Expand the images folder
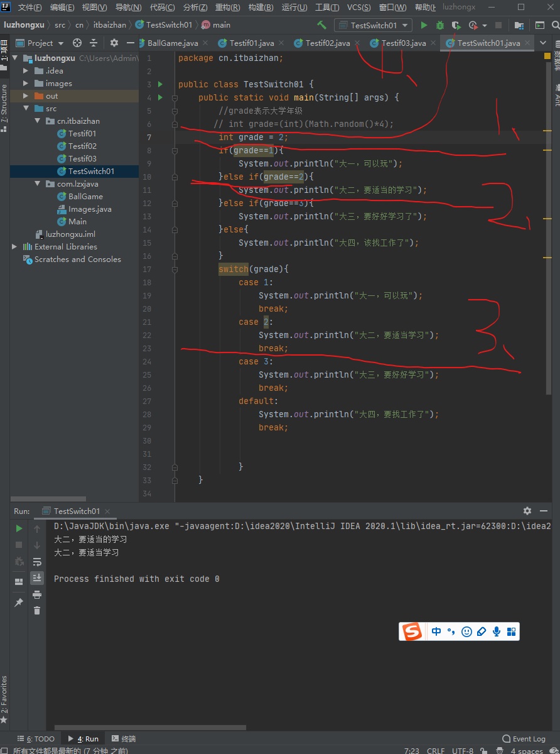This screenshot has width=560, height=754. click(x=26, y=84)
